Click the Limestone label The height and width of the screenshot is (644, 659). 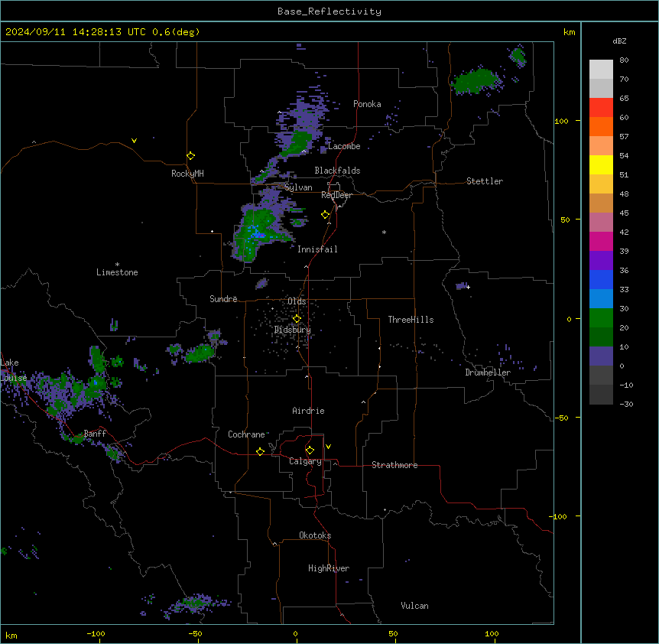pyautogui.click(x=117, y=272)
